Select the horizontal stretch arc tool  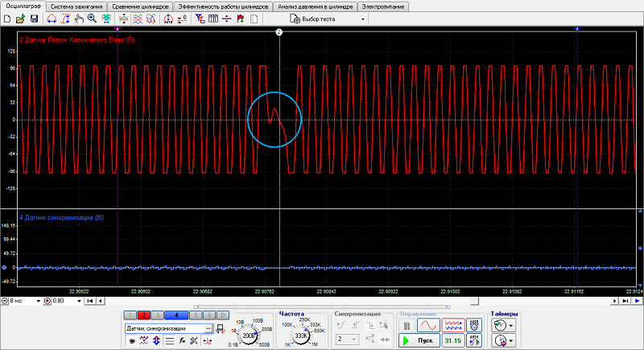52,19
